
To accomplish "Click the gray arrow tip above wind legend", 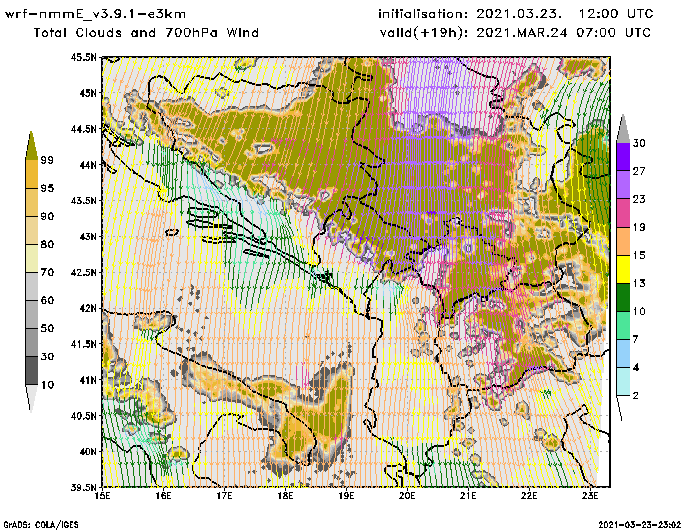I will pyautogui.click(x=623, y=129).
